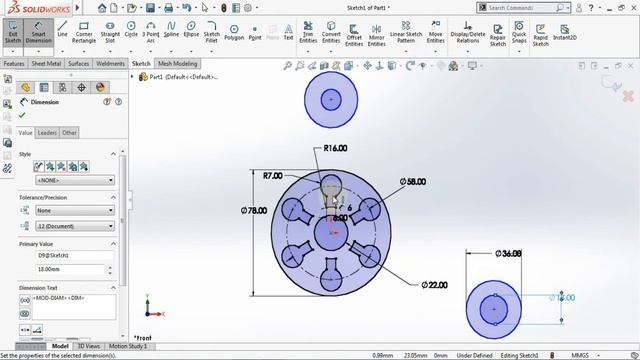Choose the Spline tool
Viewport: 640px width, 360px height.
(x=171, y=29)
